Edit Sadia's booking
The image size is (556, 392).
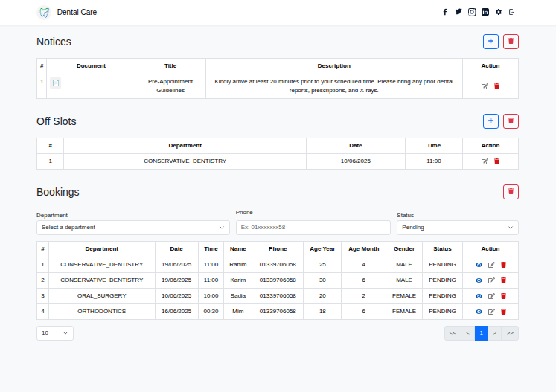click(x=491, y=296)
